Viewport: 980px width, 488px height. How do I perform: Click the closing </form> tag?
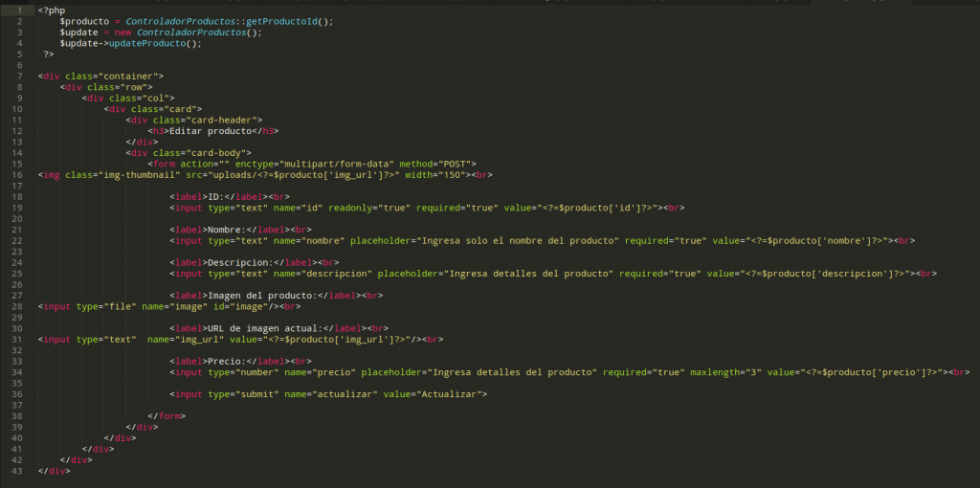pyautogui.click(x=167, y=416)
